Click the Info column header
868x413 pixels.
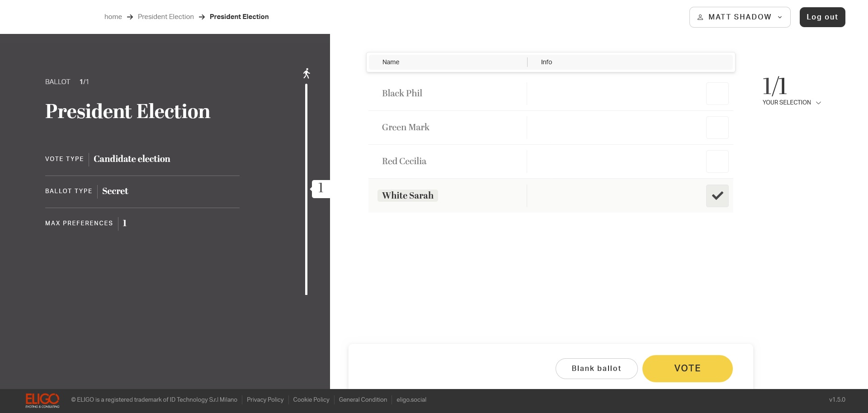(x=547, y=62)
